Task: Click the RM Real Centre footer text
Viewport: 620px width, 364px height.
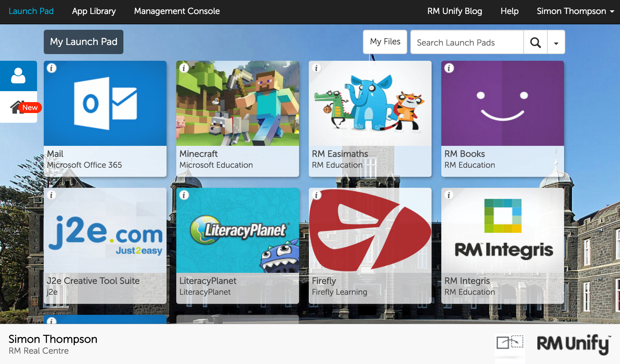Action: click(x=39, y=351)
